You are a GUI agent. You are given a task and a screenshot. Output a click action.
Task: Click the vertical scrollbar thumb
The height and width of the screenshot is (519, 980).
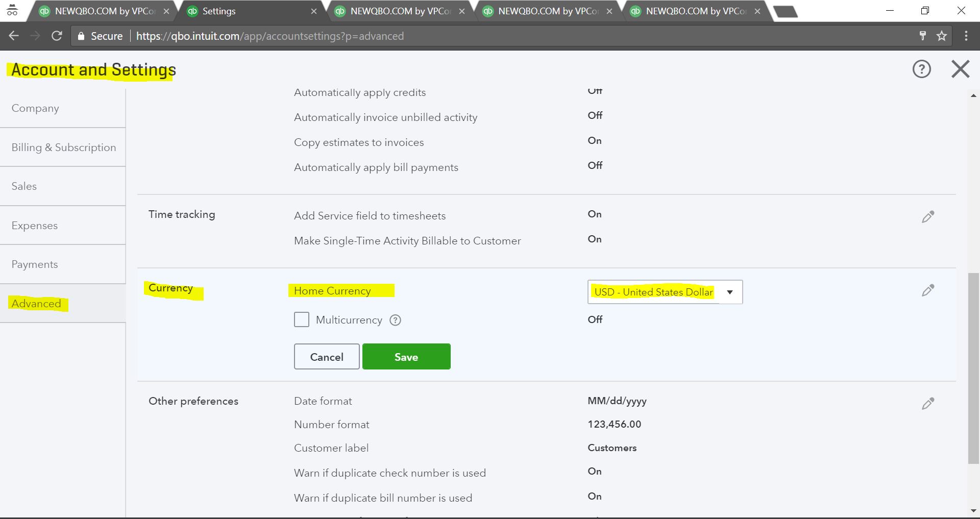coord(973,367)
